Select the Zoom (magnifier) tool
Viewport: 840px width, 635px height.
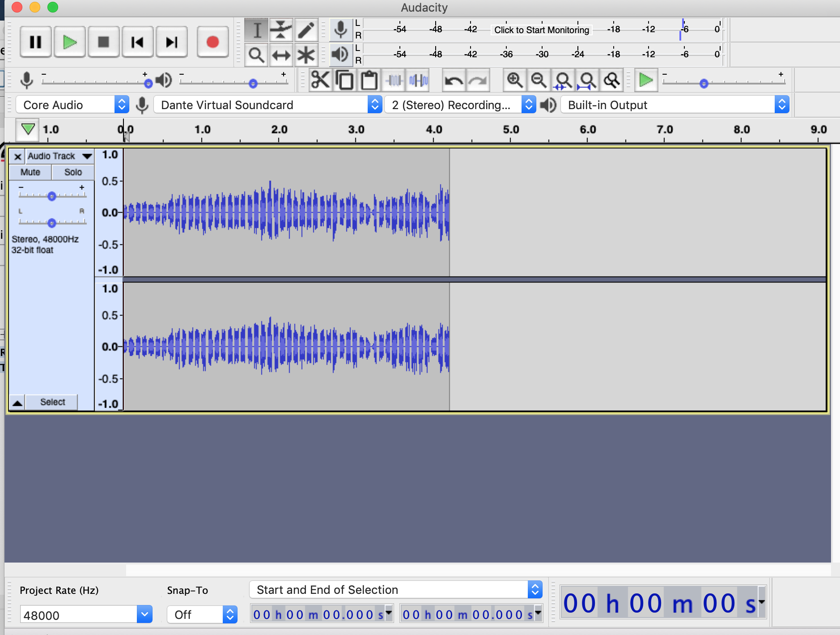pyautogui.click(x=256, y=55)
